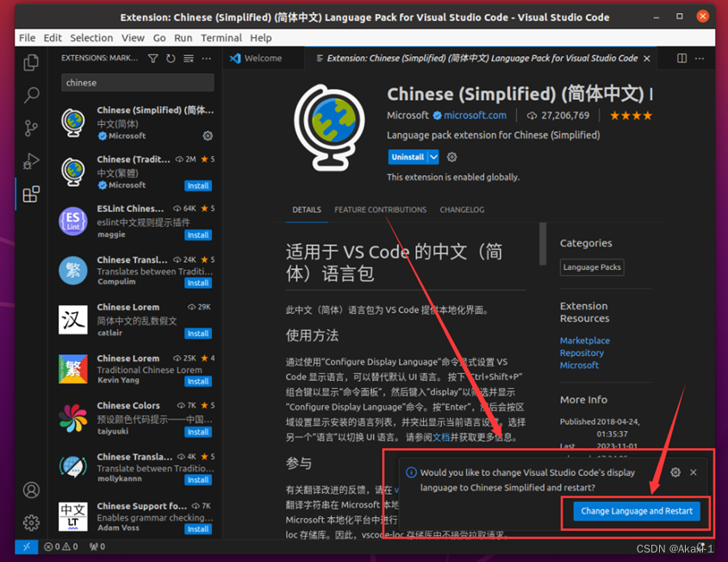Select the DETAILS tab
Viewport: 728px width, 562px height.
coord(307,210)
